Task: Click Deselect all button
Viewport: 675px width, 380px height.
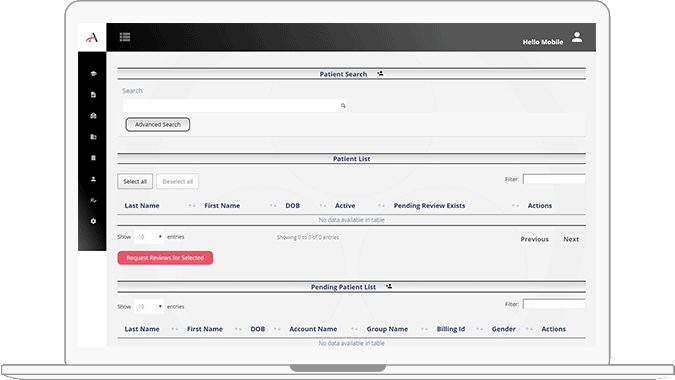Action: tap(177, 181)
